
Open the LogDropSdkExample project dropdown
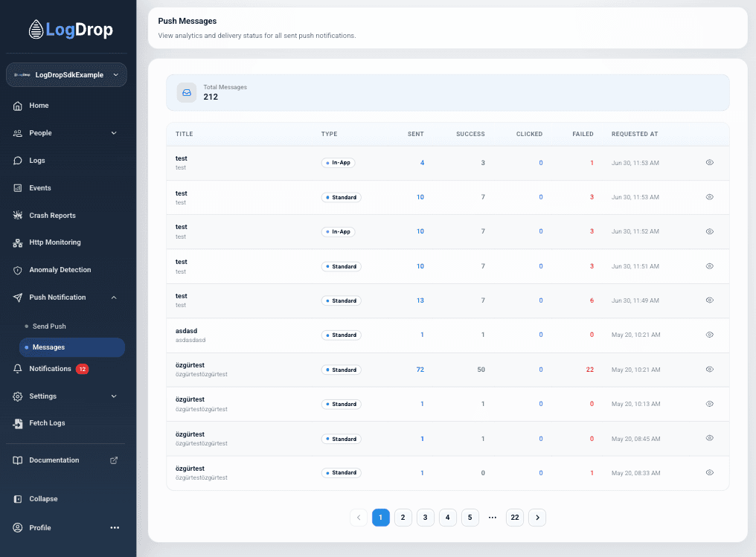click(66, 74)
